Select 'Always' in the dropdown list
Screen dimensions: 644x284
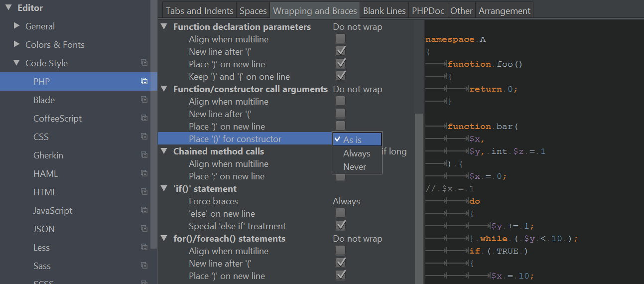pos(357,153)
